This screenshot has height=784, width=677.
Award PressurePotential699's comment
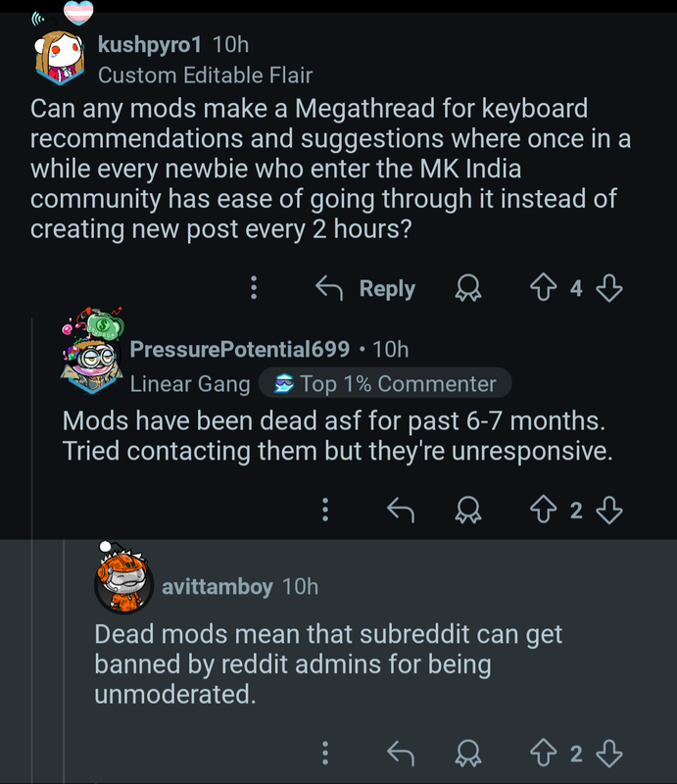pos(468,510)
